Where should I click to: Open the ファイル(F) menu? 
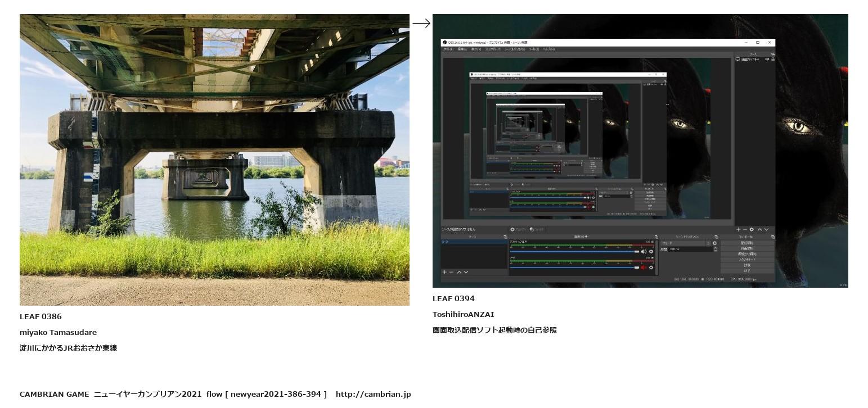click(448, 49)
